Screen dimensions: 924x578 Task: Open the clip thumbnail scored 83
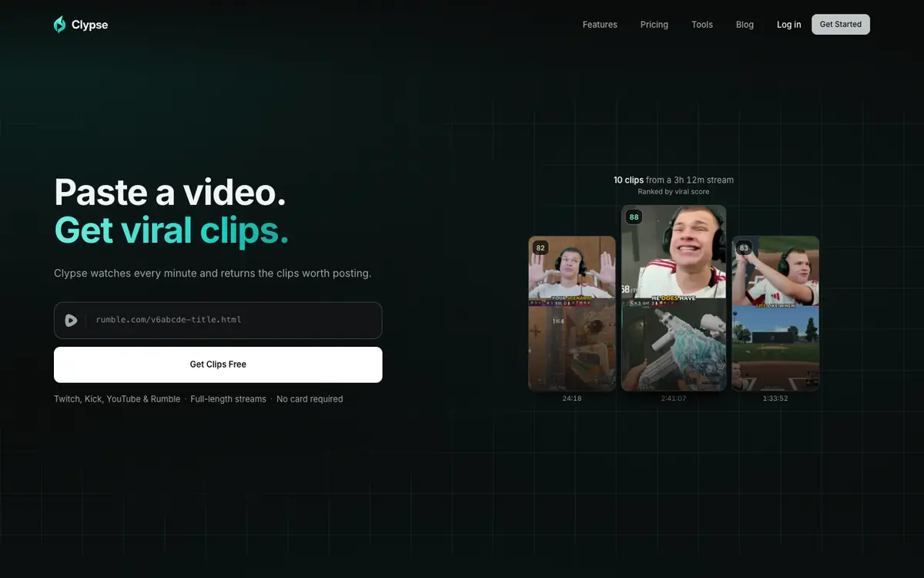coord(775,314)
